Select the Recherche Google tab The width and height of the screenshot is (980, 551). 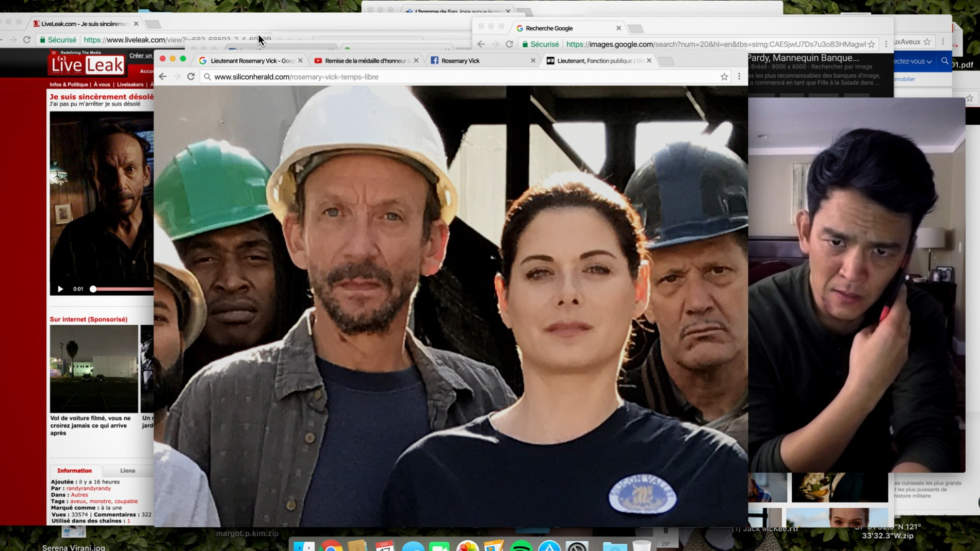click(x=567, y=28)
